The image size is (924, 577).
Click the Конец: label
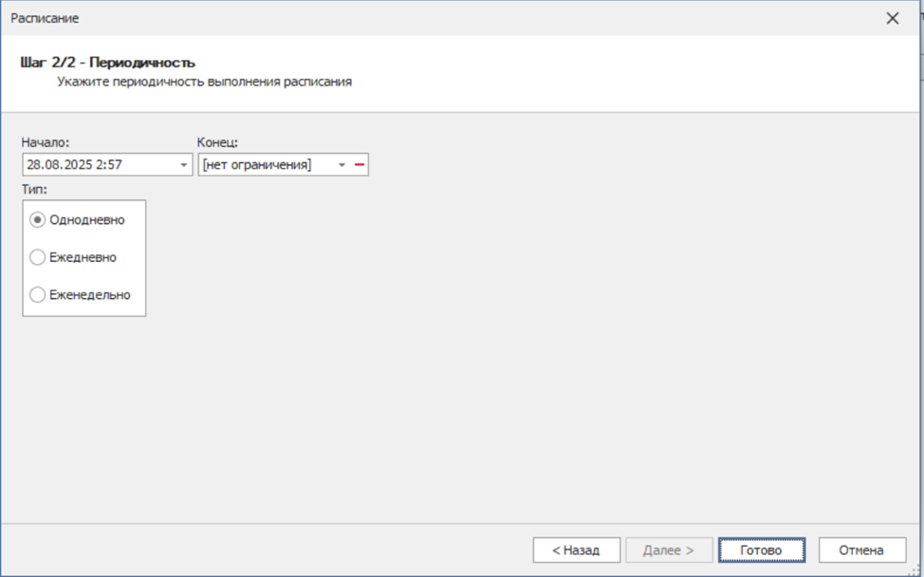[x=217, y=142]
